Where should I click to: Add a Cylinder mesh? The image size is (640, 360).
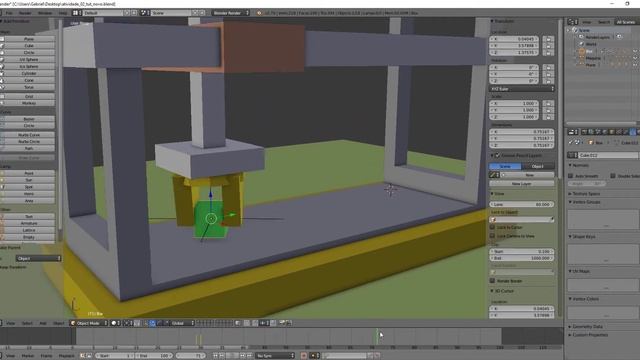click(29, 73)
